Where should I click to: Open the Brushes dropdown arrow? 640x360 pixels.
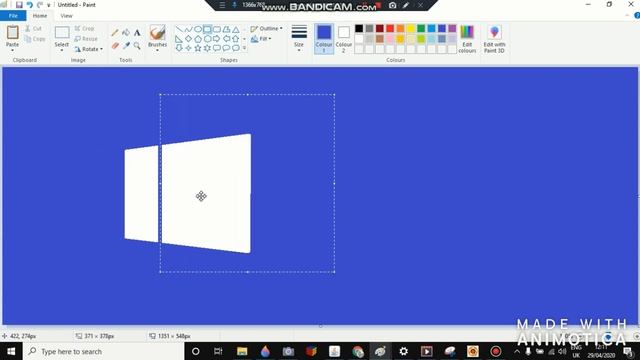pyautogui.click(x=158, y=50)
